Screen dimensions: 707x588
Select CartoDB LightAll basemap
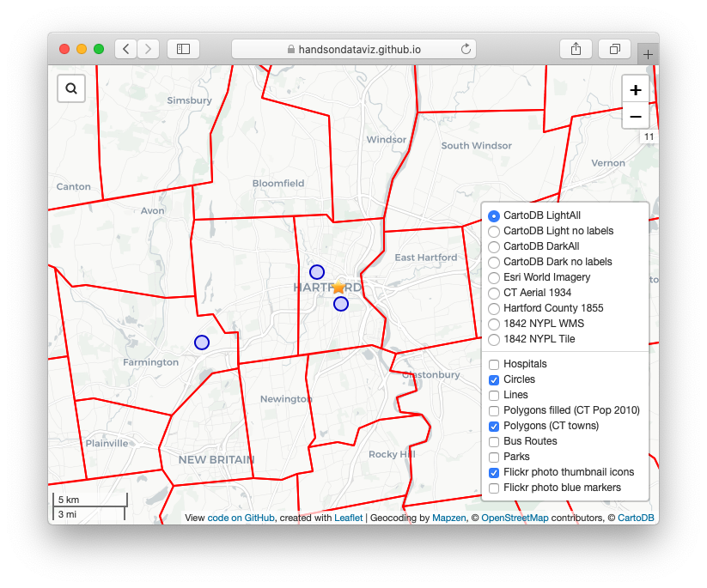pyautogui.click(x=494, y=215)
